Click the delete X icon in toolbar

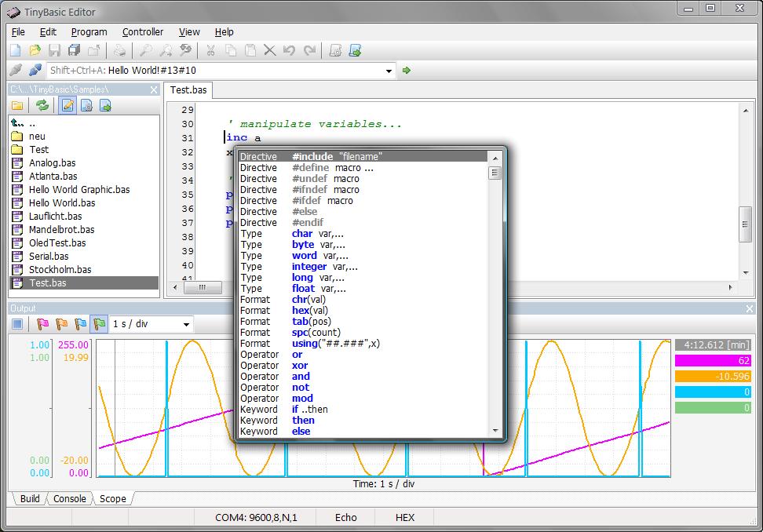click(269, 51)
